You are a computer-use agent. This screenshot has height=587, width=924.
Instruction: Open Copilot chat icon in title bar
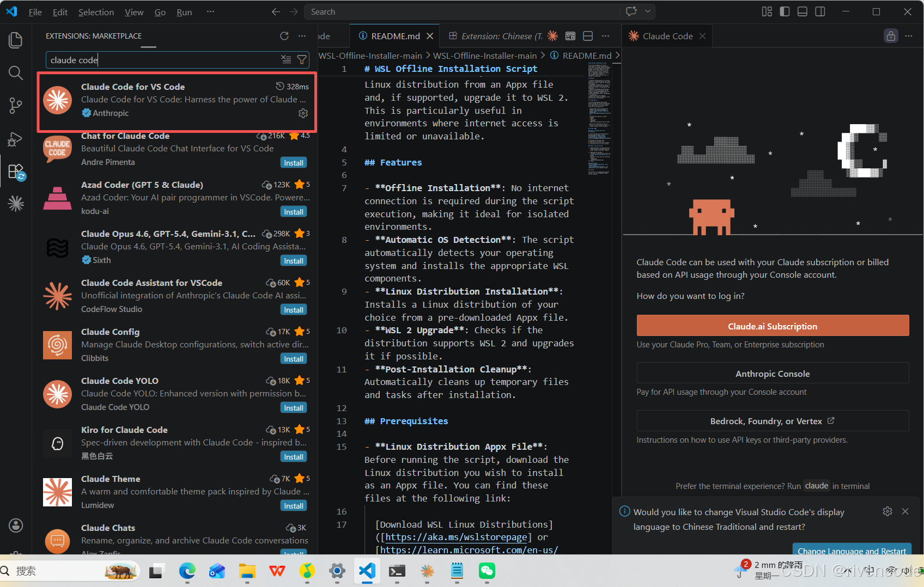631,11
